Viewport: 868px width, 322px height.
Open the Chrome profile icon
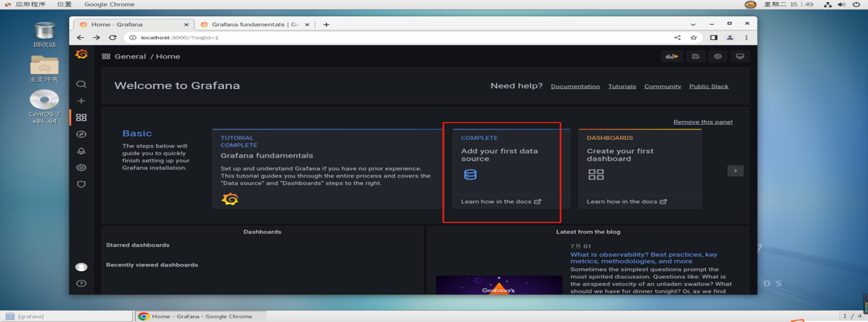coord(730,37)
